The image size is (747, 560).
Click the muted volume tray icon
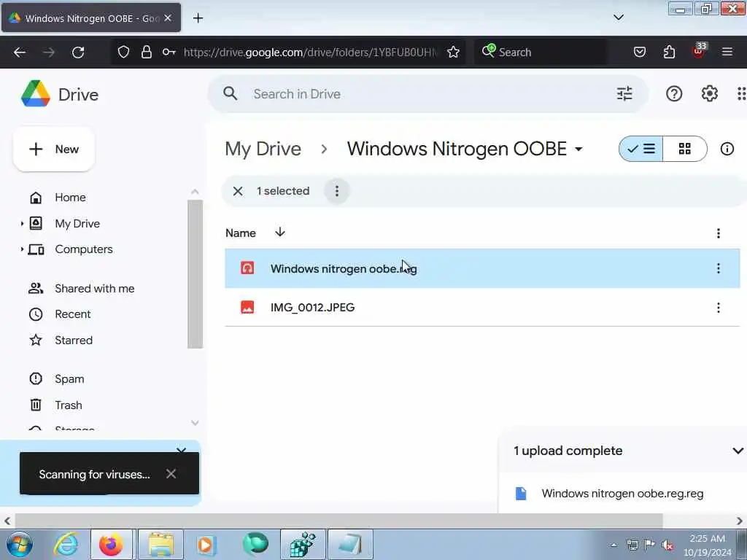[667, 545]
